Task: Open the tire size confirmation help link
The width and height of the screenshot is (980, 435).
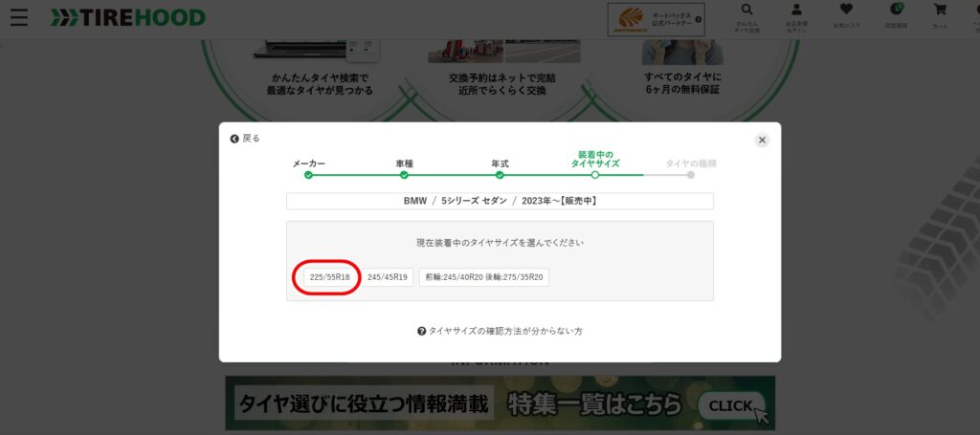Action: coord(500,331)
